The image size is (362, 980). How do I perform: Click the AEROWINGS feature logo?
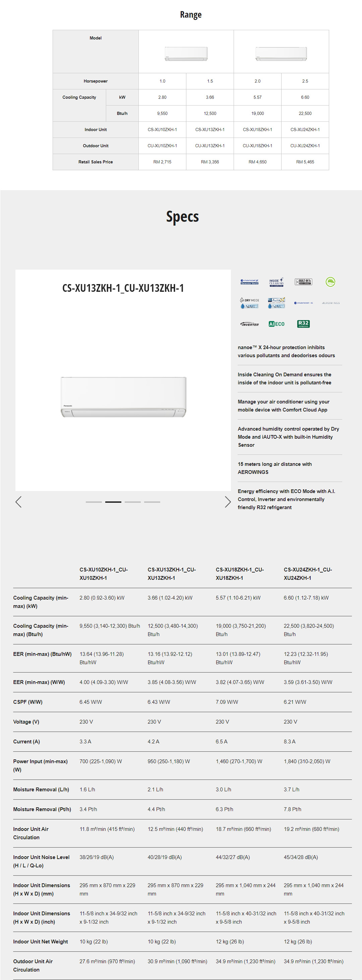330,303
